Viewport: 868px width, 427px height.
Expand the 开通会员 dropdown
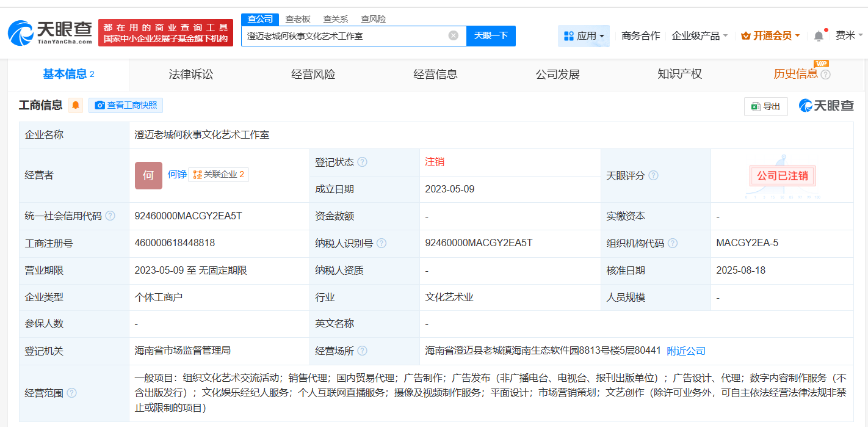pyautogui.click(x=770, y=36)
